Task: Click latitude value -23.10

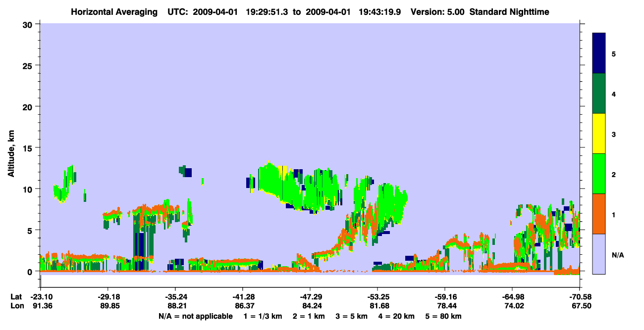Action: [40, 297]
